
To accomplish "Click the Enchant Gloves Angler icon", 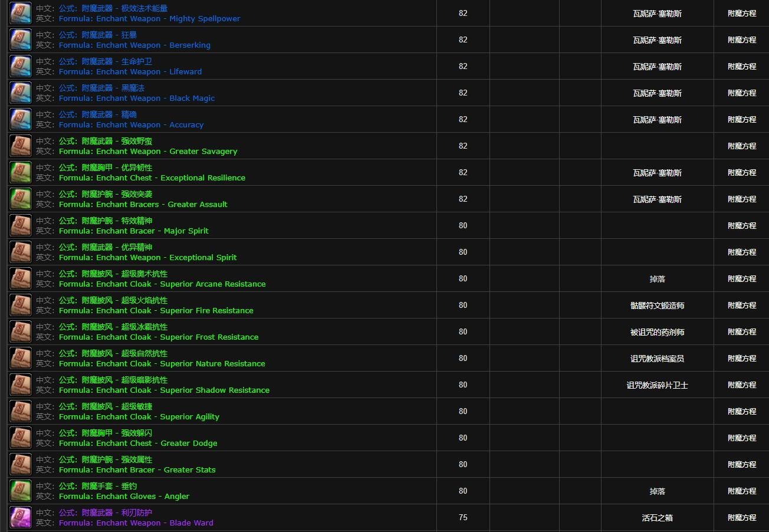I will [21, 491].
